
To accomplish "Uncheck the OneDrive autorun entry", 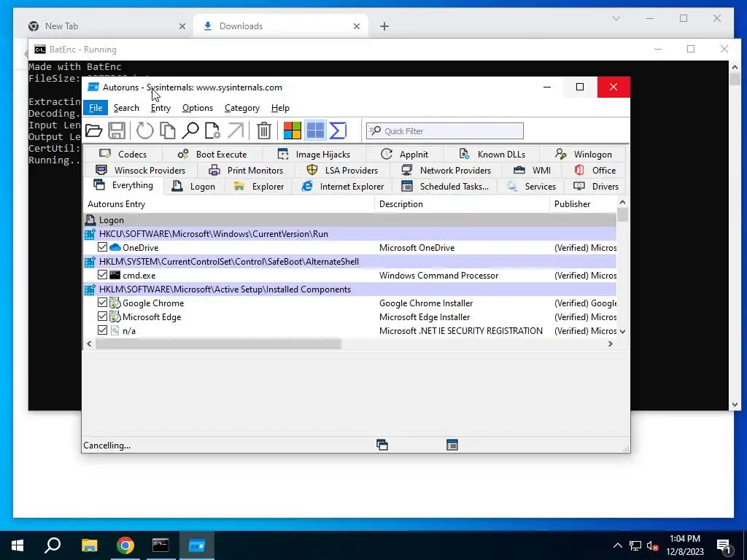I will click(102, 247).
